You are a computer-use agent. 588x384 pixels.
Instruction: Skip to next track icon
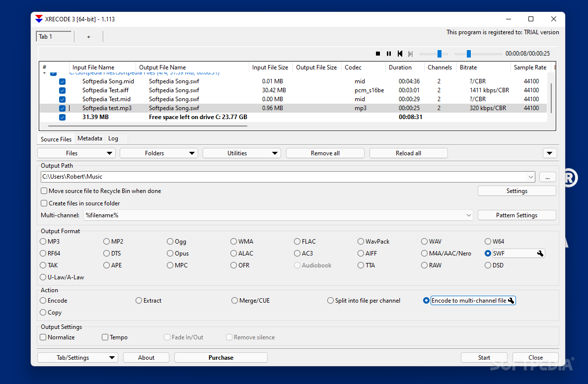coord(410,54)
